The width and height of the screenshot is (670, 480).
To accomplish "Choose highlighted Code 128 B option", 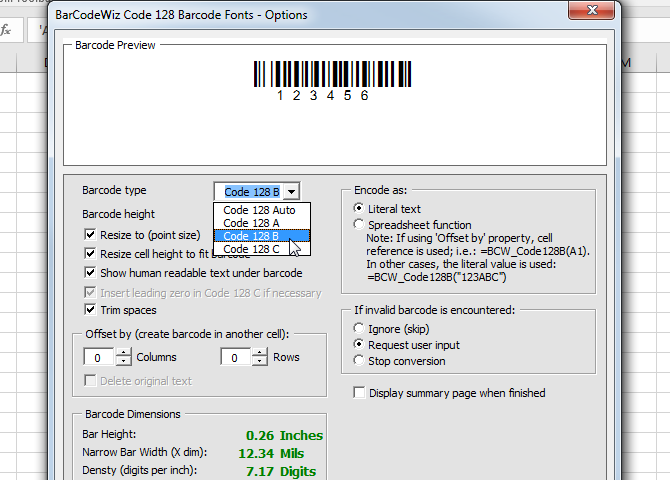I will (x=262, y=236).
